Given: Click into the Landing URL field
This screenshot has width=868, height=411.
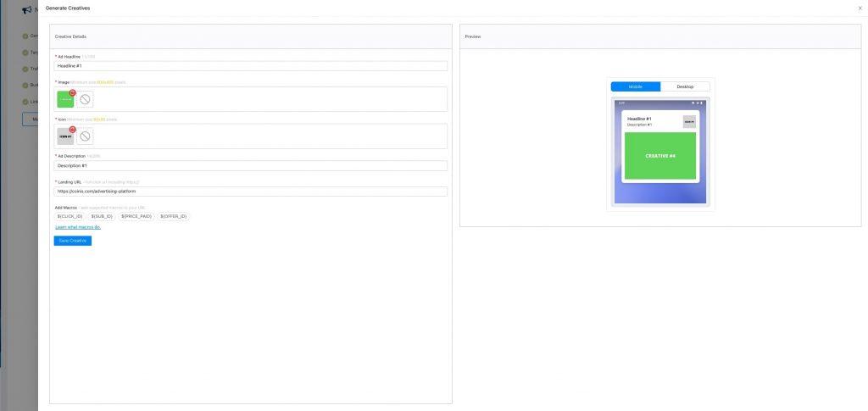Looking at the screenshot, I should (250, 192).
